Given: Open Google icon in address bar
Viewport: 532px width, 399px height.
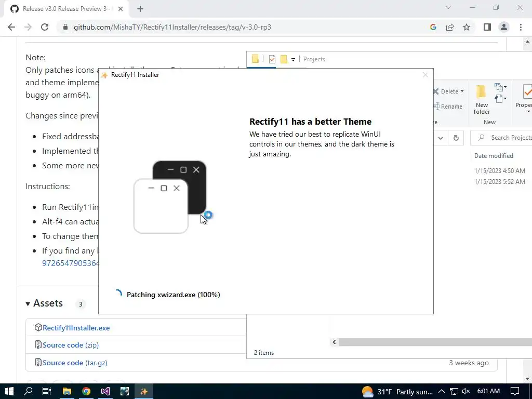Looking at the screenshot, I should pyautogui.click(x=433, y=27).
